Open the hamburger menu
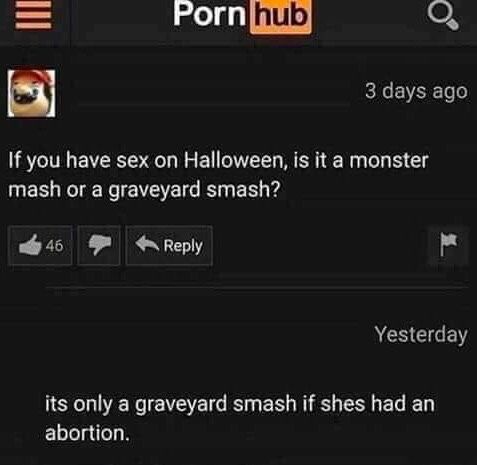 coord(33,16)
